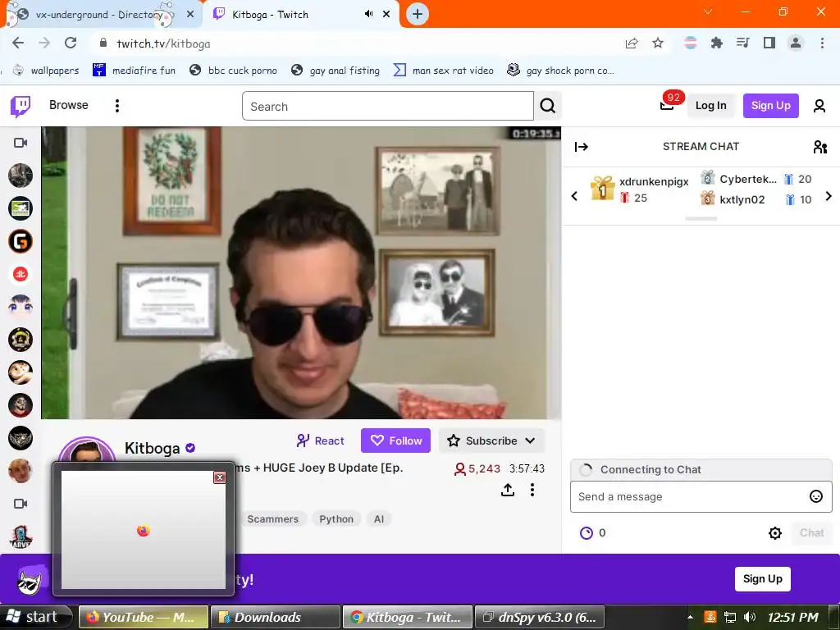Open the three-dot menu beside Browse
Viewport: 840px width, 630px height.
coord(116,106)
